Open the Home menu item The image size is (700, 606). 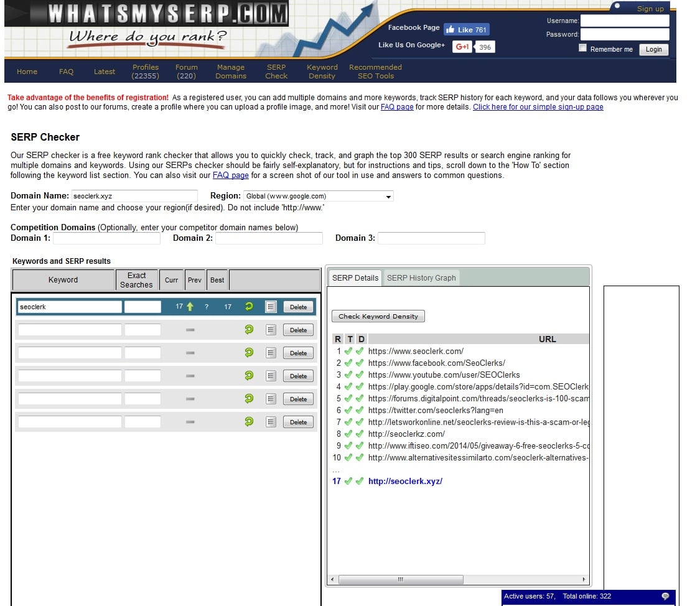click(27, 72)
